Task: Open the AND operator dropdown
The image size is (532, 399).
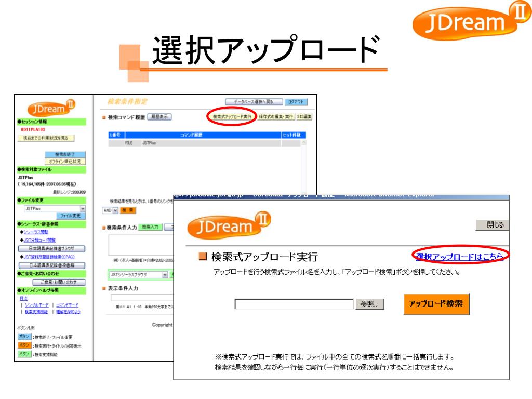Action: click(x=110, y=210)
